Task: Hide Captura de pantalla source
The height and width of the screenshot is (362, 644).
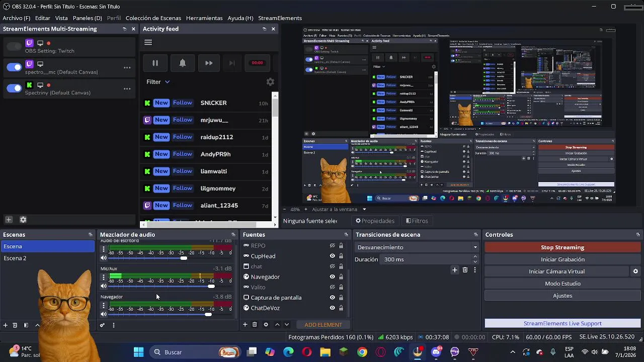Action: [332, 298]
